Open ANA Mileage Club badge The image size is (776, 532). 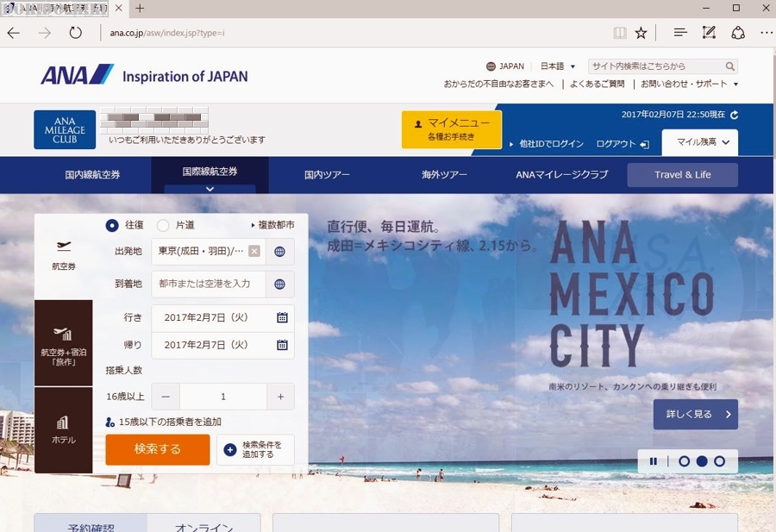click(x=65, y=129)
